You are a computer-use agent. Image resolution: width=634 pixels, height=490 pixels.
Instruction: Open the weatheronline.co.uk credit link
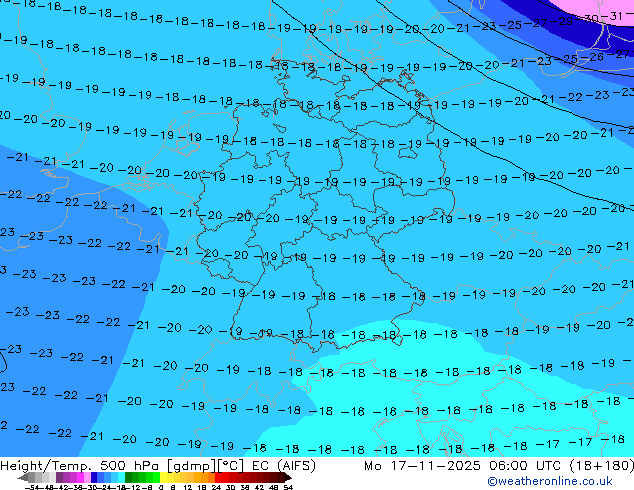click(x=550, y=481)
